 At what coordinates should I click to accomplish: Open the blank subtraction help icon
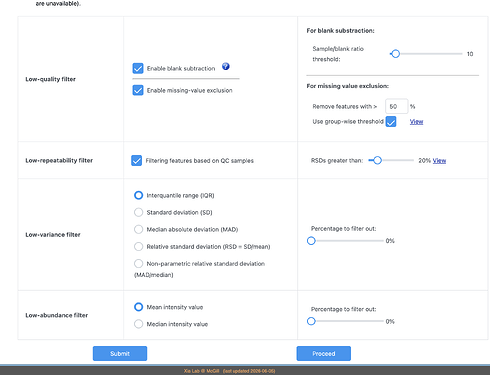pos(226,66)
